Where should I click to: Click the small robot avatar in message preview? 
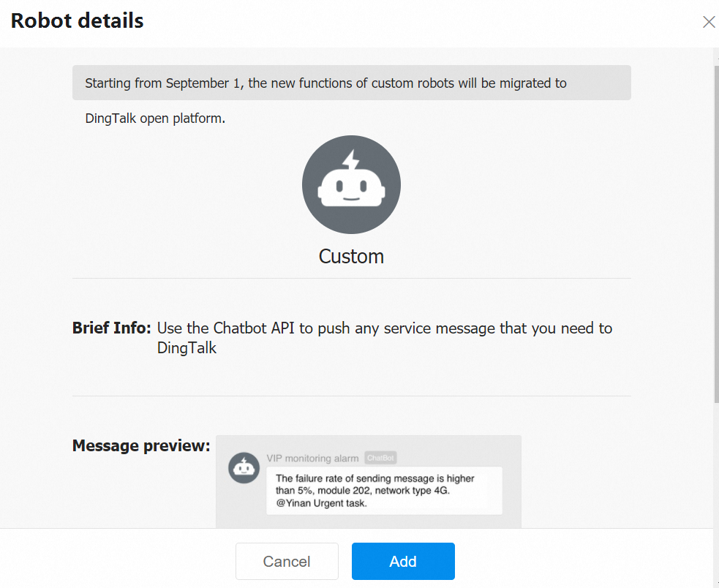tap(244, 468)
